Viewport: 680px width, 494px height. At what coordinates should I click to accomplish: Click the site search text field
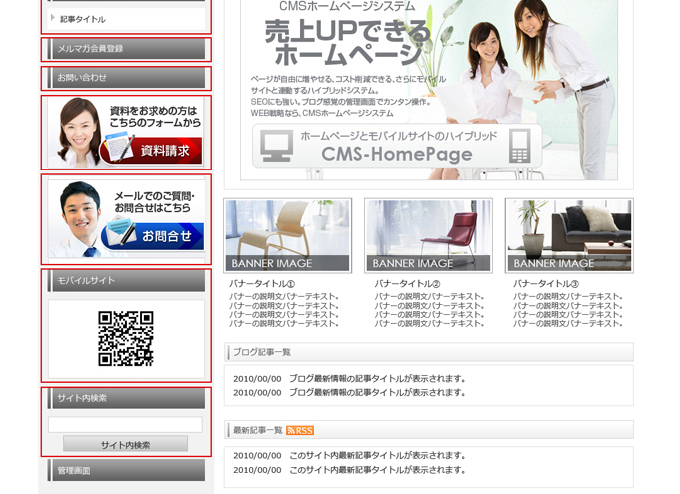click(x=125, y=424)
